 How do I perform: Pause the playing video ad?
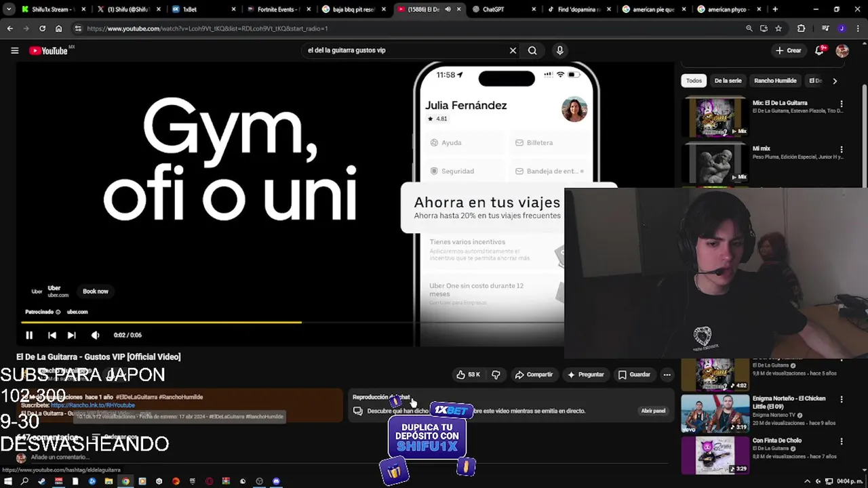[x=29, y=335]
